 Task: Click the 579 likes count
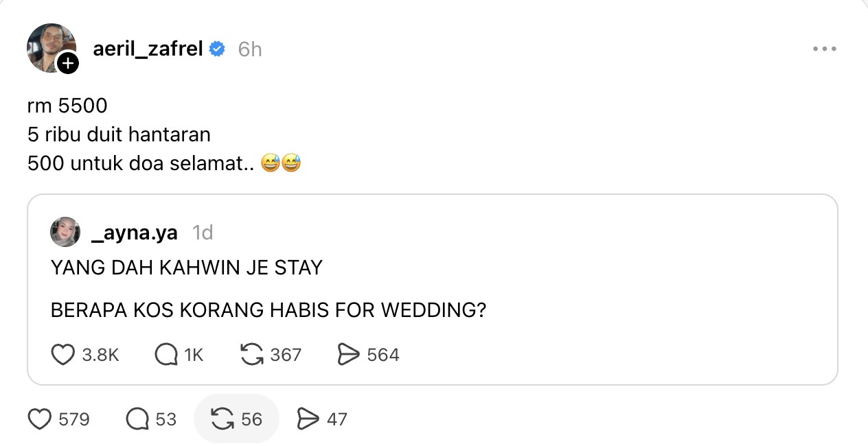click(x=74, y=419)
